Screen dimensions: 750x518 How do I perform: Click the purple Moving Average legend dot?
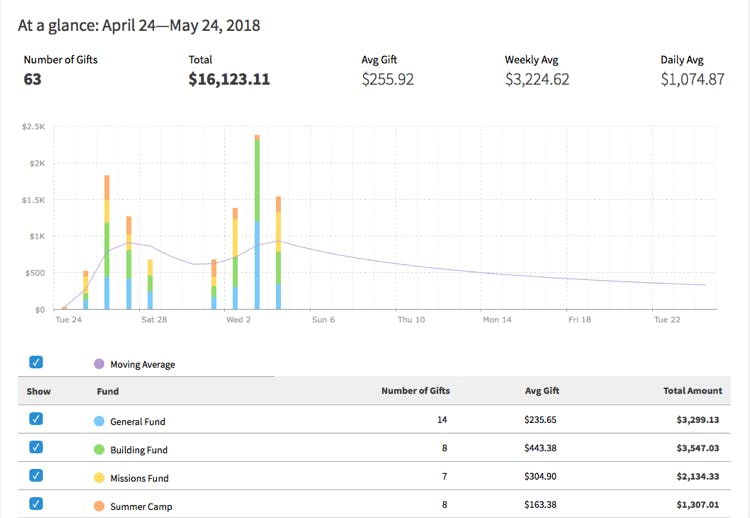99,364
